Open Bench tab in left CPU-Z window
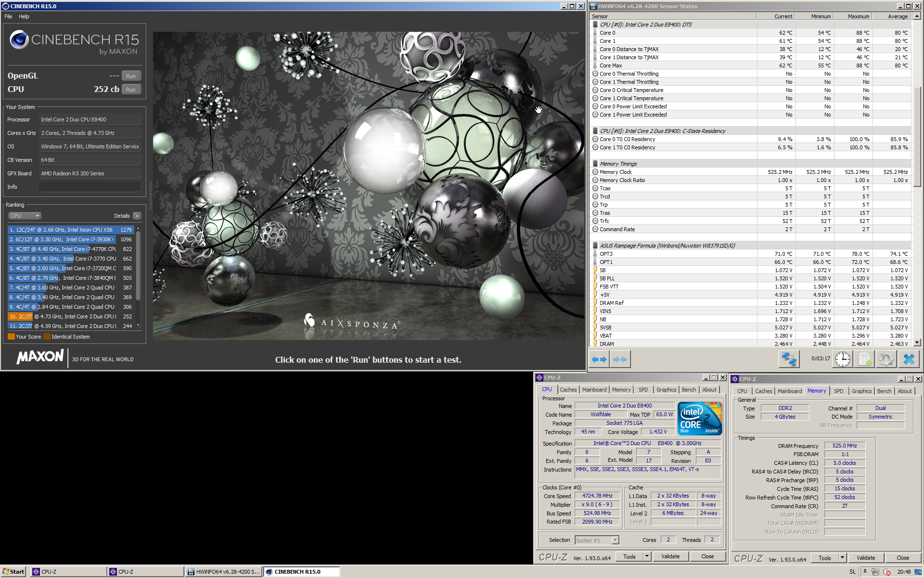924x578 pixels. tap(689, 390)
